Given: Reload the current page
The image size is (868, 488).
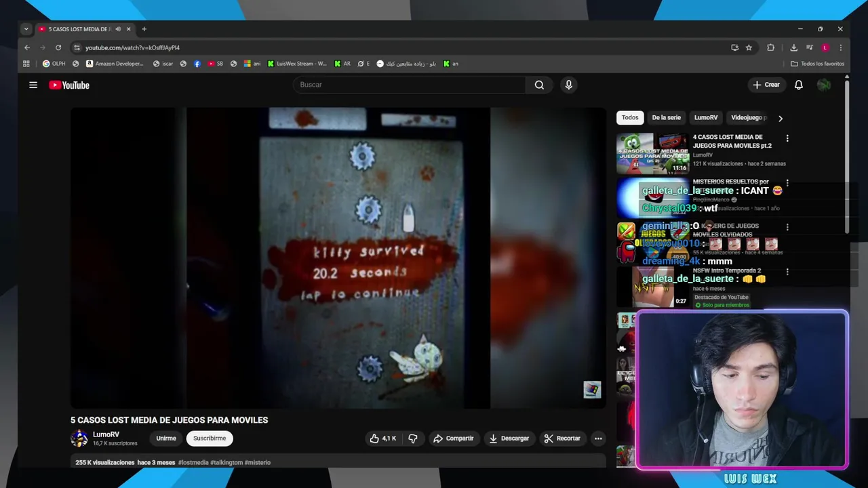Looking at the screenshot, I should [x=58, y=47].
